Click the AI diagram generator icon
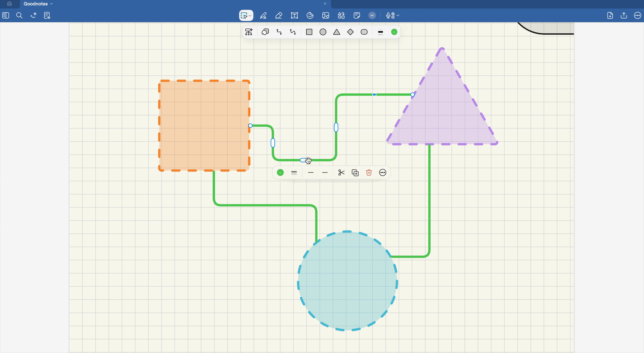The width and height of the screenshot is (644, 353). 249,32
